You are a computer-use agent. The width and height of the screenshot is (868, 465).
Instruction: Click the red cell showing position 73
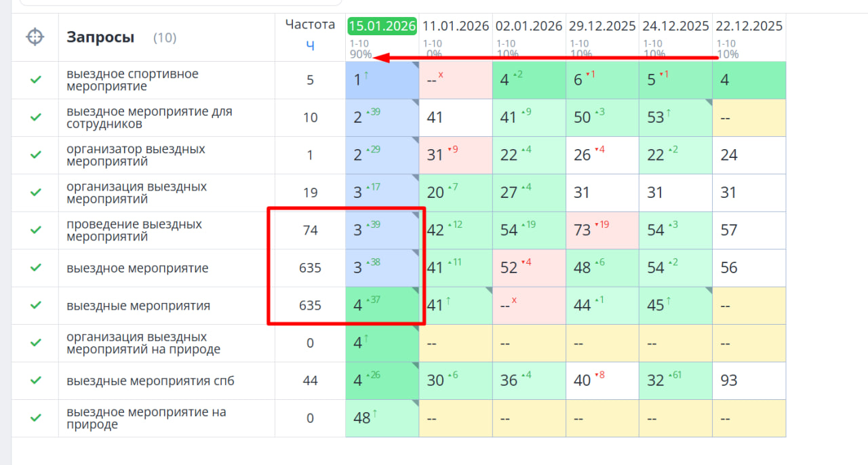pos(602,230)
